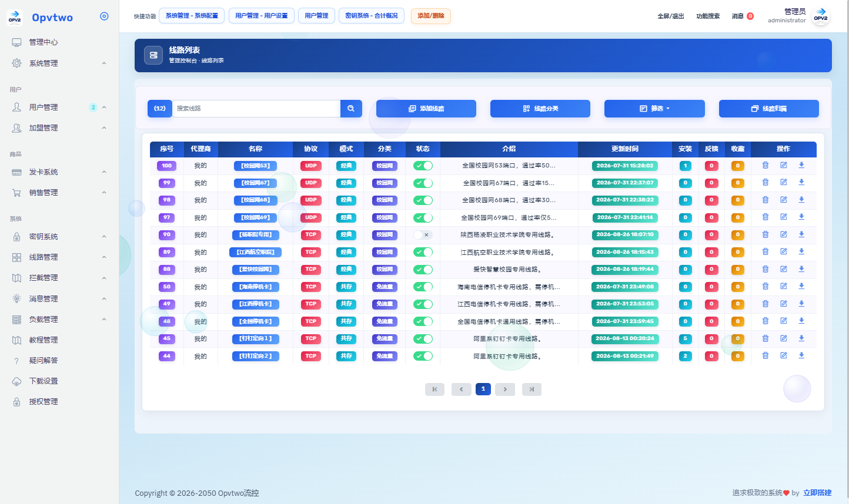
Task: Click the target icon beside Opvtwo logo
Action: pos(104,16)
